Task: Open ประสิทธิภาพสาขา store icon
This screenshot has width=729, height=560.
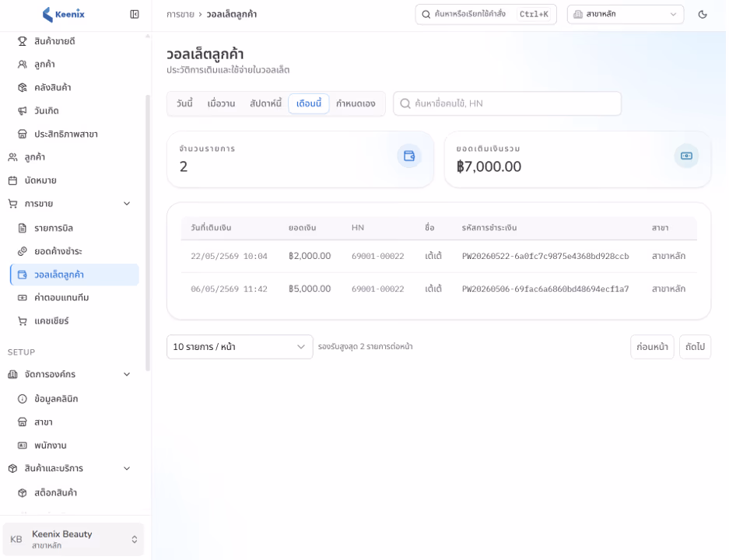Action: pos(23,135)
